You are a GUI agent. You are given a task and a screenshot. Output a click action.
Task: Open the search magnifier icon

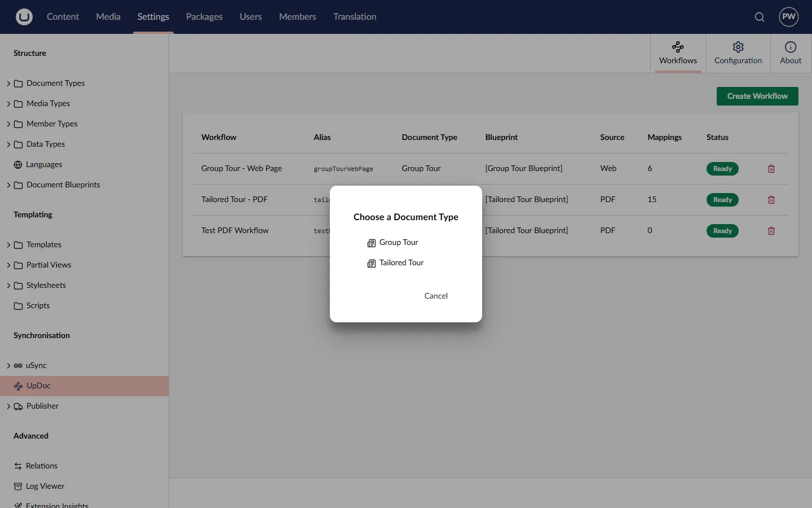coord(760,17)
